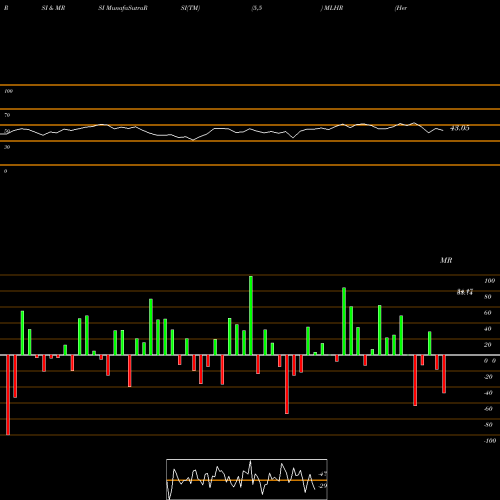Open the mini oscillator thumbnail chart at bottom

pyautogui.click(x=247, y=479)
